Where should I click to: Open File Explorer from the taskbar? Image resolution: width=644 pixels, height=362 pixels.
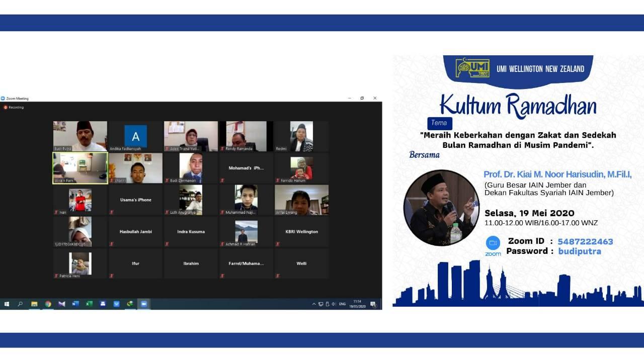pos(34,304)
